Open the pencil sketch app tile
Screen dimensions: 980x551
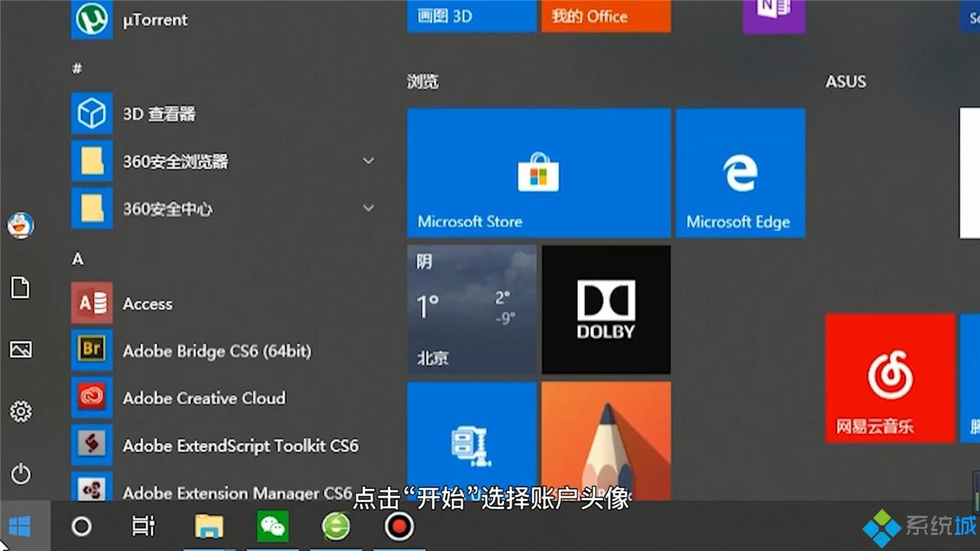pos(606,442)
